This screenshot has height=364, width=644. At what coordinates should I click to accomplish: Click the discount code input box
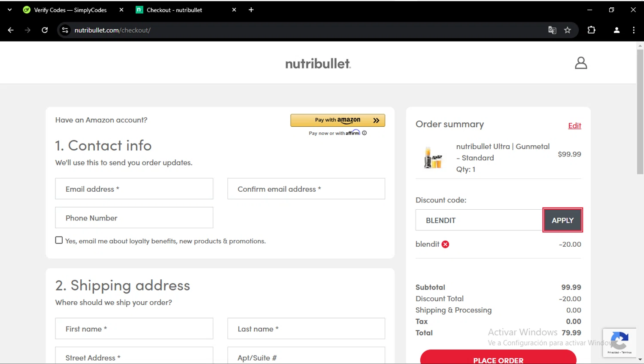click(479, 220)
